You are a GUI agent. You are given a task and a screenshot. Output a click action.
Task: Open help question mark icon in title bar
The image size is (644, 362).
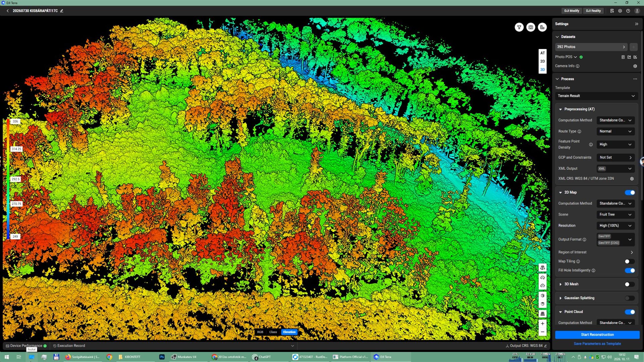[x=628, y=11]
